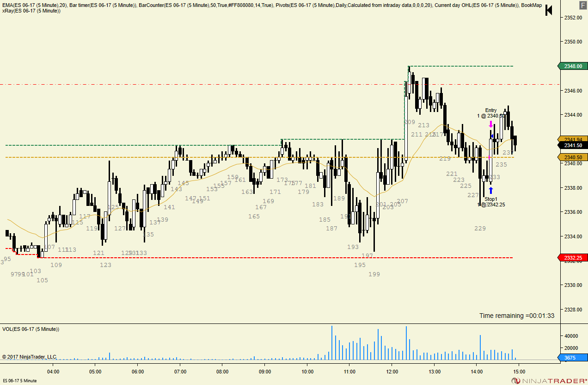This screenshot has width=588, height=385.
Task: Click the 12:00 time axis label
Action: (392, 372)
